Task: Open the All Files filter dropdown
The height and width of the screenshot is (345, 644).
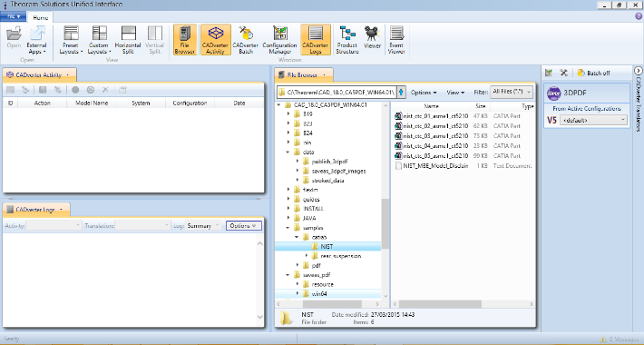Action: coord(512,92)
